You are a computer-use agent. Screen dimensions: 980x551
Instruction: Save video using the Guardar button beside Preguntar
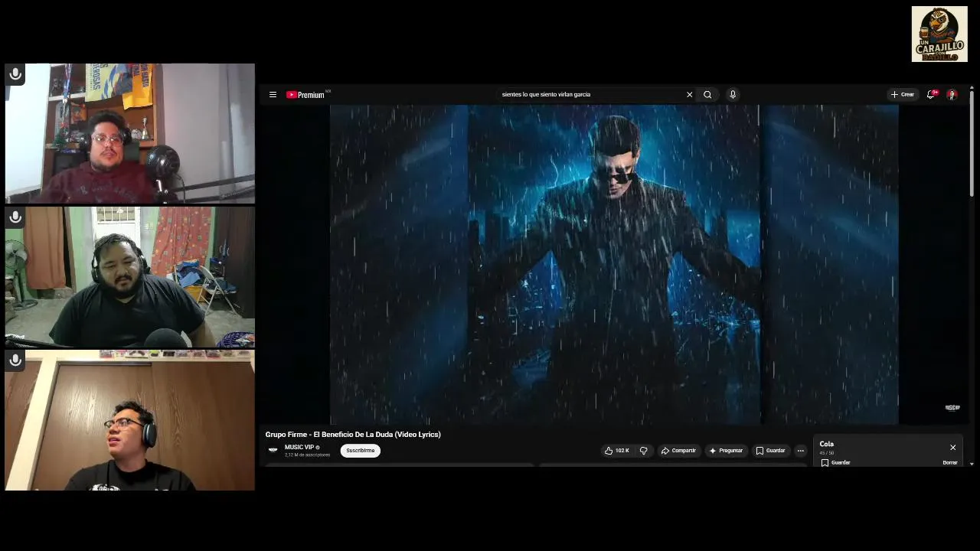(x=770, y=451)
